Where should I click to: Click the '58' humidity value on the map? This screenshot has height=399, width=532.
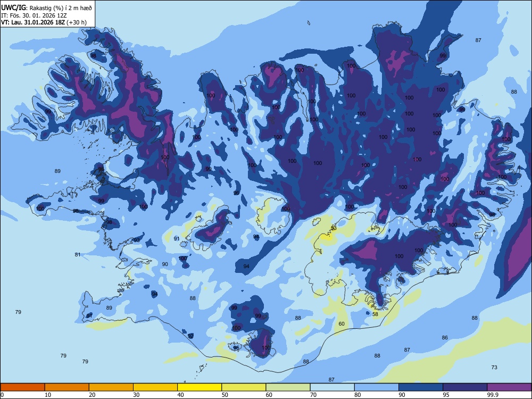click(x=375, y=314)
